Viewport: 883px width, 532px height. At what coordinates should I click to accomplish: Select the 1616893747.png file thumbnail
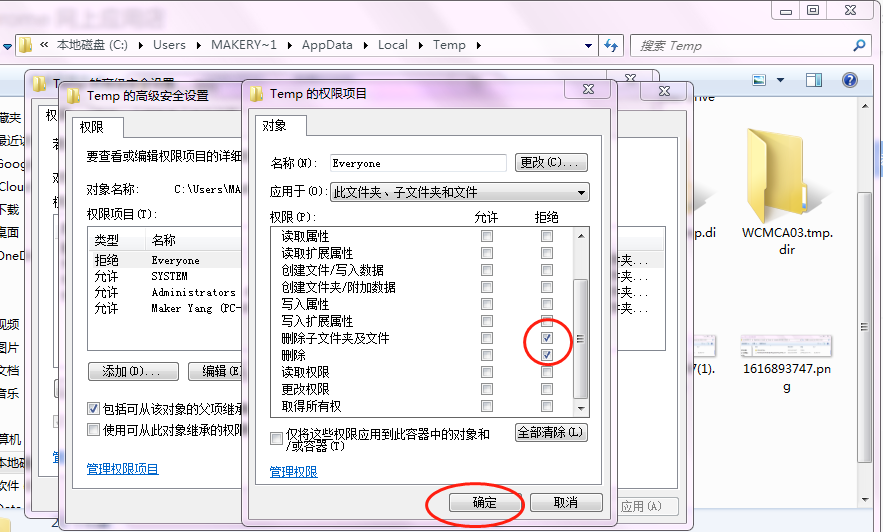[786, 348]
